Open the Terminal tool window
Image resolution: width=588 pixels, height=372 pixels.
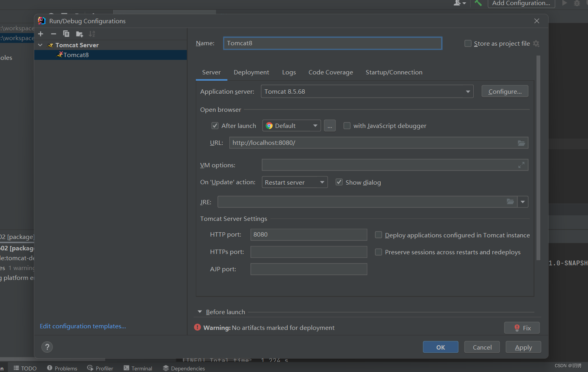point(138,368)
